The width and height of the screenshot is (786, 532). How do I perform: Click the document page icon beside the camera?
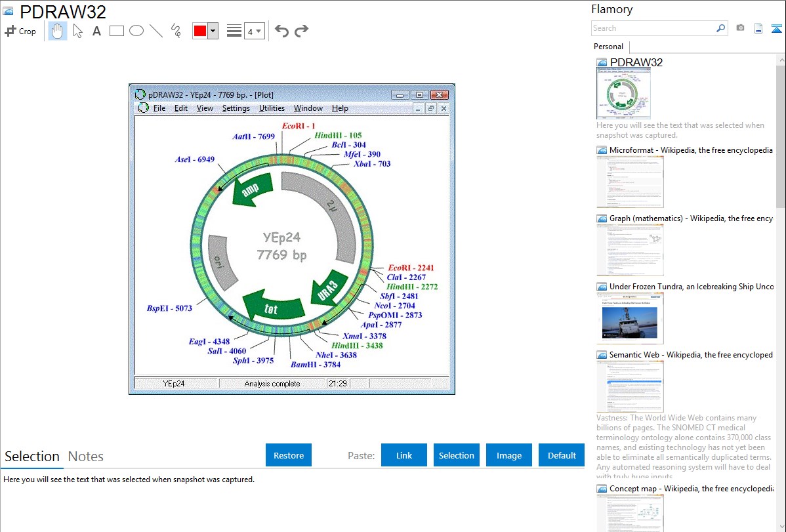pyautogui.click(x=758, y=28)
